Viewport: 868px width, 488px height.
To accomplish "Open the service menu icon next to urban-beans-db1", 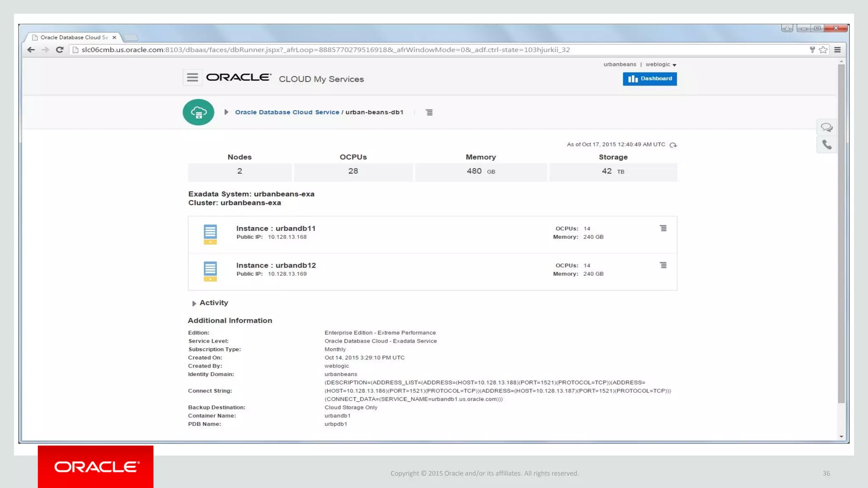I will coord(429,112).
